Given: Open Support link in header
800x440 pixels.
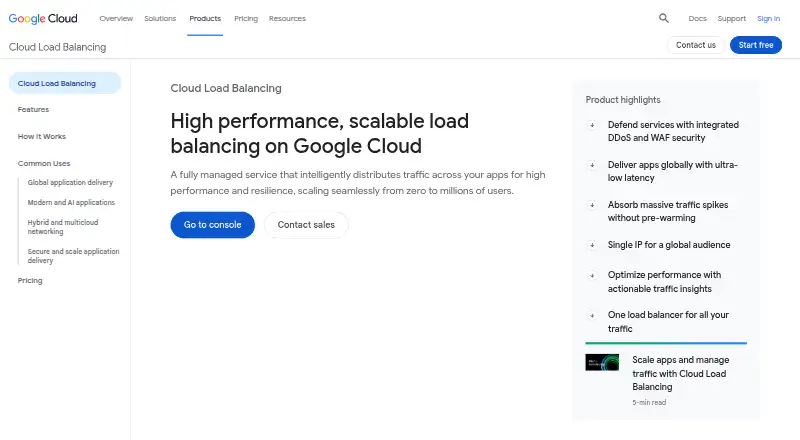Looking at the screenshot, I should coord(731,18).
